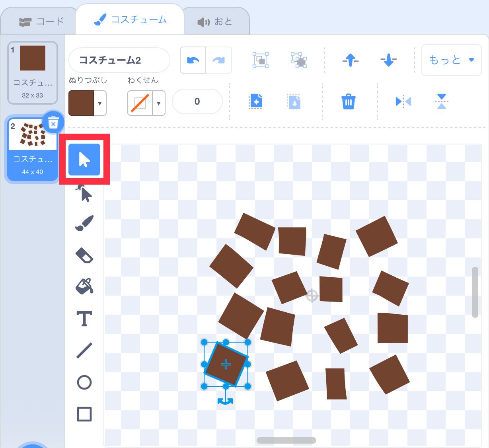
Task: Open the もっと options dropdown
Action: (451, 60)
